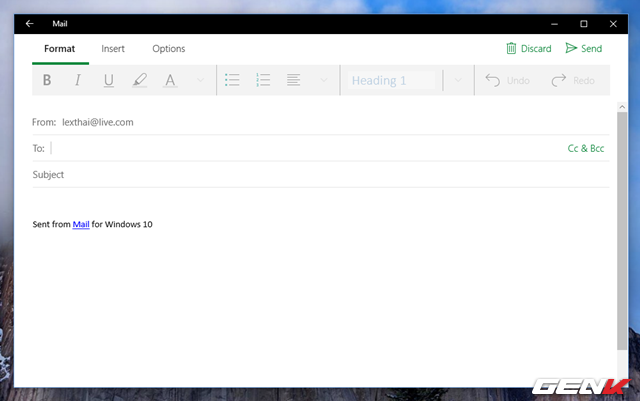Go back using the title bar arrow

[30, 23]
